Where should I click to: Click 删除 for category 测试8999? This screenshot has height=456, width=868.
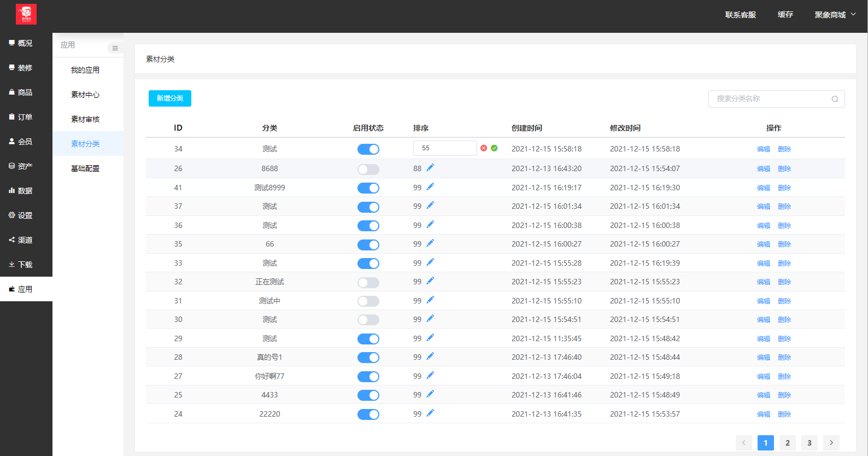click(x=784, y=188)
